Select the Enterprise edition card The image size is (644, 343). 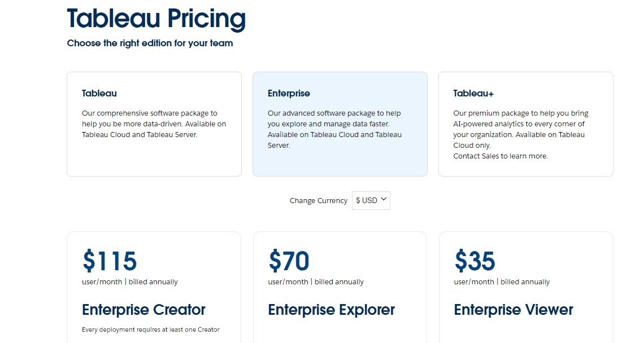340,124
